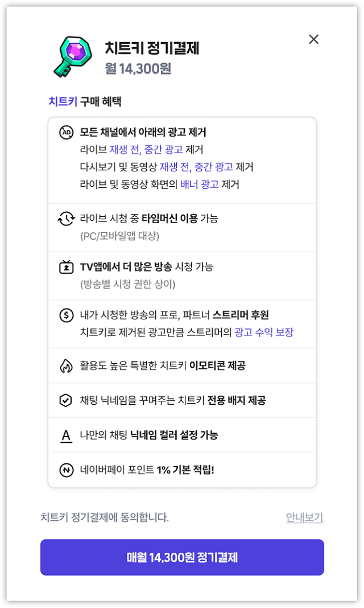Close the 치트키 정기결제 dialog
The image size is (364, 608).
[x=313, y=39]
